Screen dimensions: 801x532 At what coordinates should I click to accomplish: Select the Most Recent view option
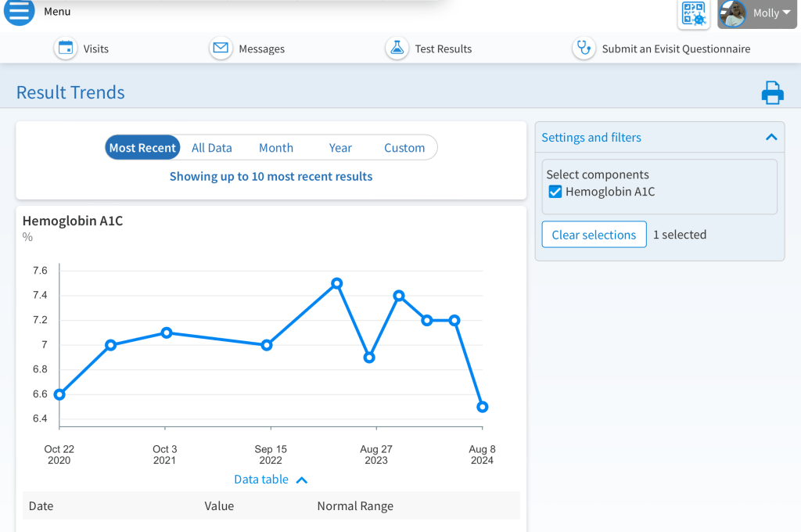click(x=142, y=148)
